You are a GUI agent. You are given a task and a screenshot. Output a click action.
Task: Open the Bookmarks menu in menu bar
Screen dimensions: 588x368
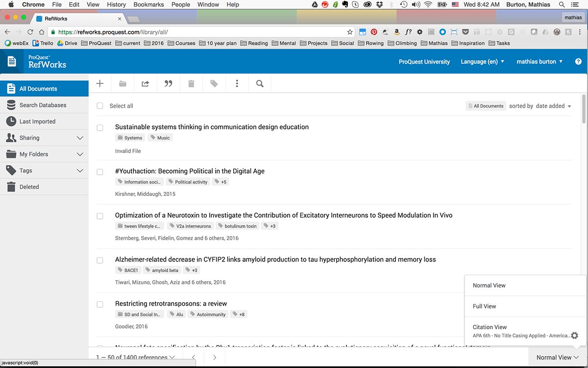[x=149, y=4]
